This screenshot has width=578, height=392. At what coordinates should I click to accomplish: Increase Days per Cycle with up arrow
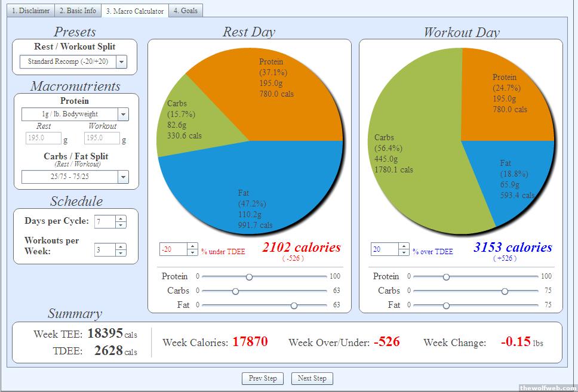(121, 218)
